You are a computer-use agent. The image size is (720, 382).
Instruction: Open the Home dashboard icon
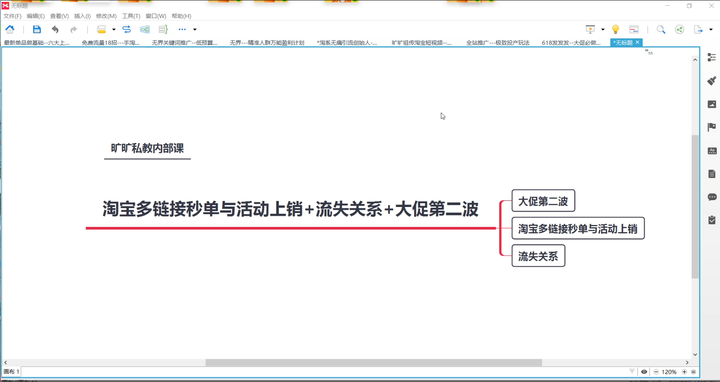(x=10, y=29)
